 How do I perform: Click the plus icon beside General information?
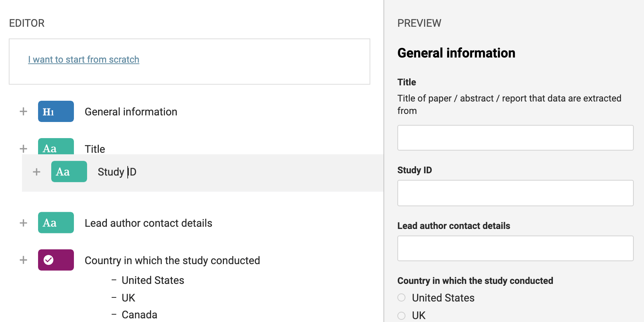(x=23, y=111)
